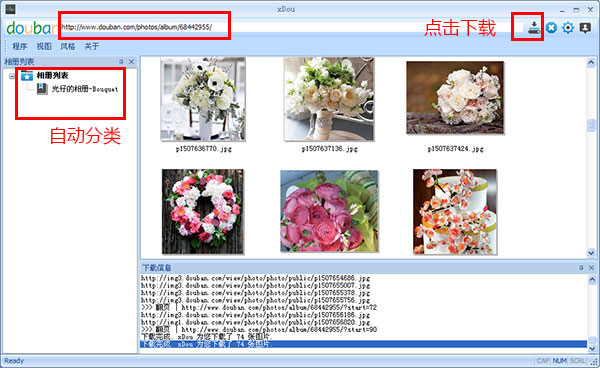
Task: Click the download log scroll down arrow
Action: point(592,348)
